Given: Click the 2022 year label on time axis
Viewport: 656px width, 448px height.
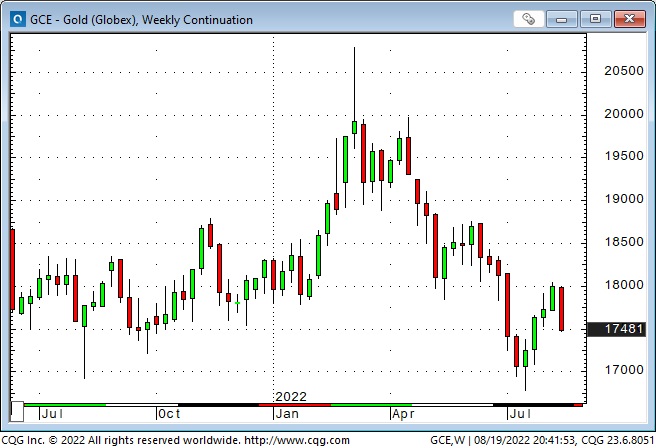Looking at the screenshot, I should (291, 397).
